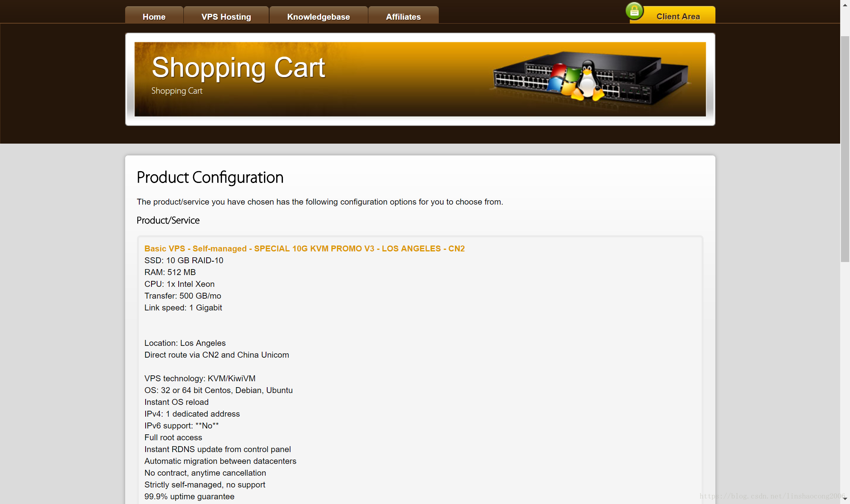Click the scrollbar up arrow
This screenshot has width=850, height=504.
click(845, 5)
